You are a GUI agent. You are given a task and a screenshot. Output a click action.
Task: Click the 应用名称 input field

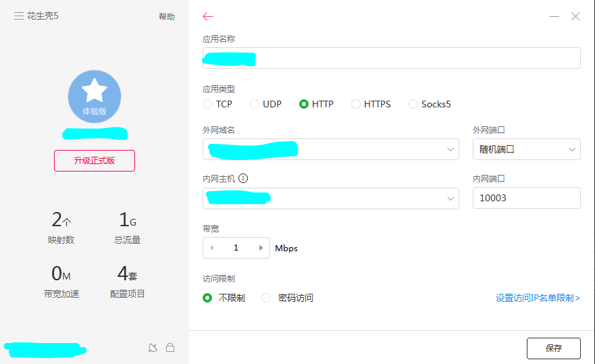pyautogui.click(x=392, y=58)
